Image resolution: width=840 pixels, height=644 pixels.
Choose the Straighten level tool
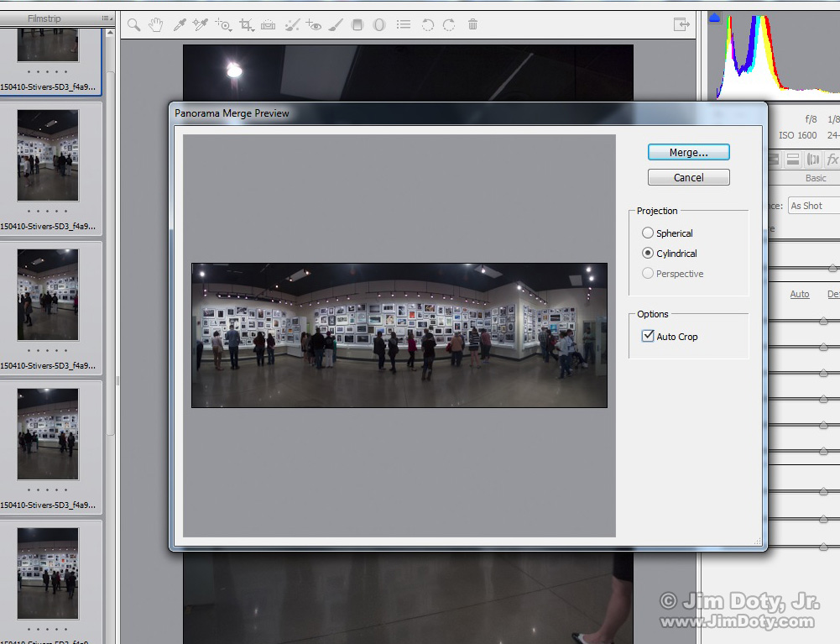click(268, 24)
